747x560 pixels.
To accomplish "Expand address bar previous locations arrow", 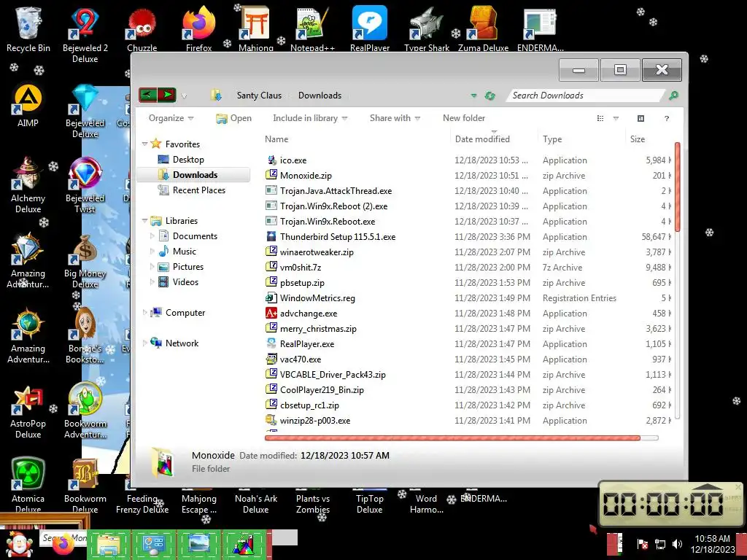I will tap(473, 96).
